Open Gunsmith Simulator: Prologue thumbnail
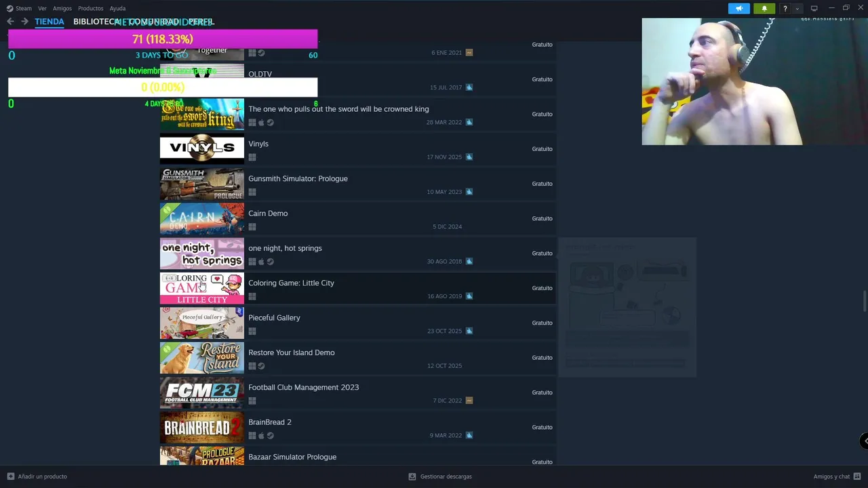868x488 pixels. click(201, 184)
